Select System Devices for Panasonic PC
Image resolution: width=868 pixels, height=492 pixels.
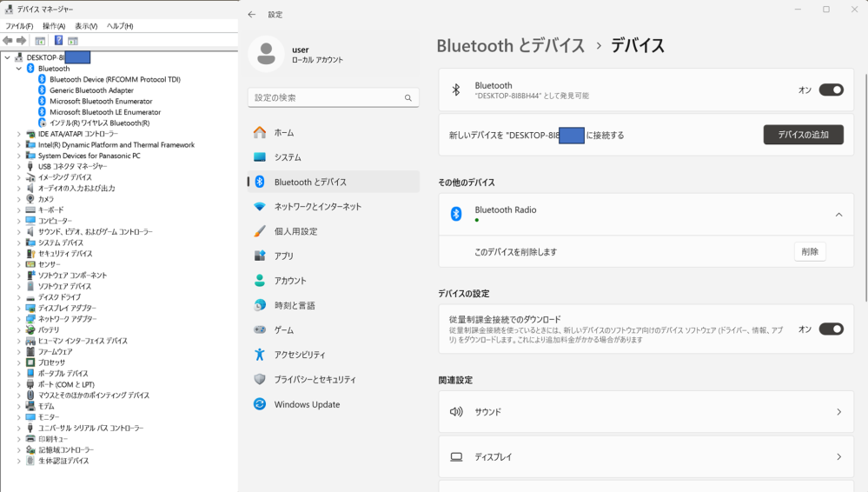[x=89, y=156]
